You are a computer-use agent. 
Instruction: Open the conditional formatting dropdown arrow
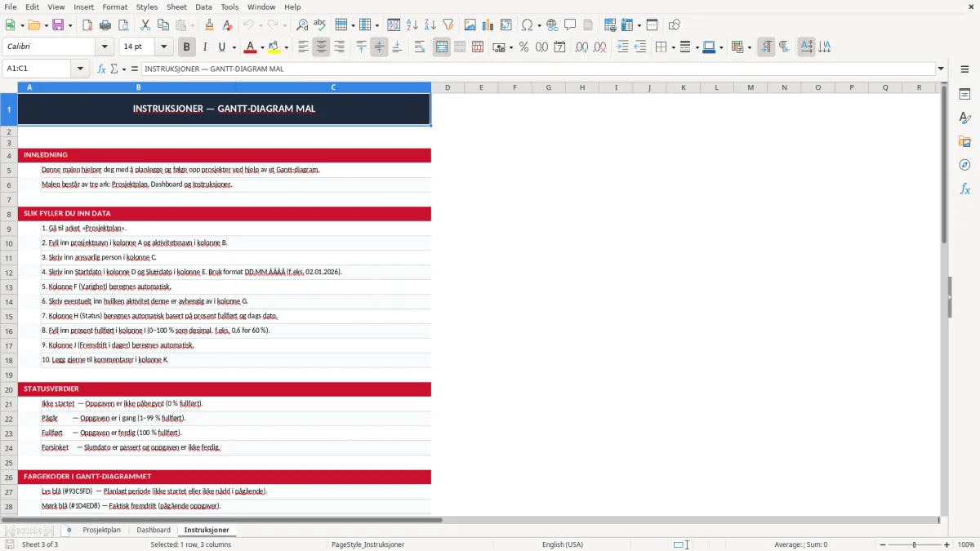point(749,47)
